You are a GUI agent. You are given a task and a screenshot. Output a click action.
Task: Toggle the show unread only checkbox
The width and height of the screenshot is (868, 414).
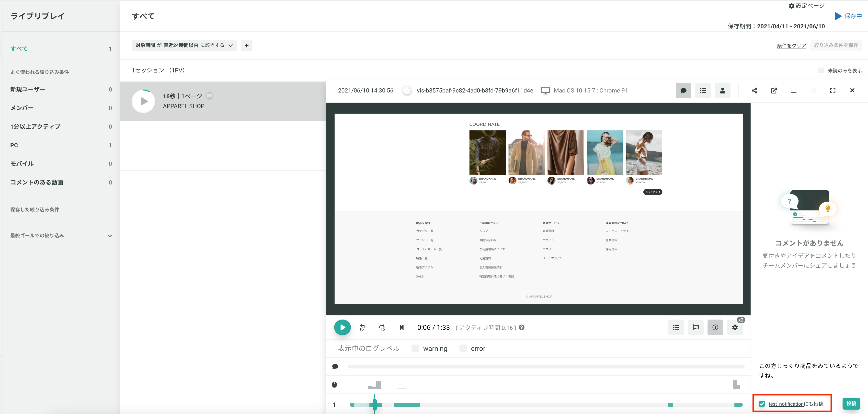pyautogui.click(x=821, y=70)
